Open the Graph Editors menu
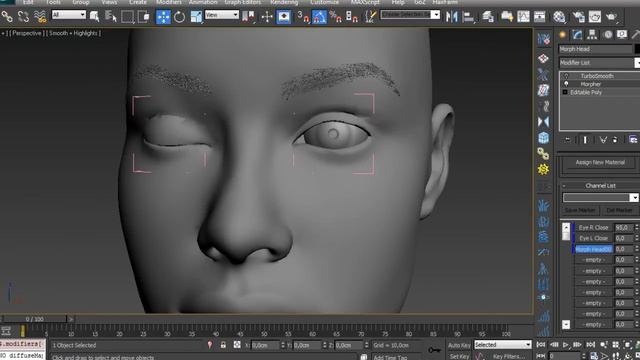The image size is (640, 360). (x=243, y=2)
